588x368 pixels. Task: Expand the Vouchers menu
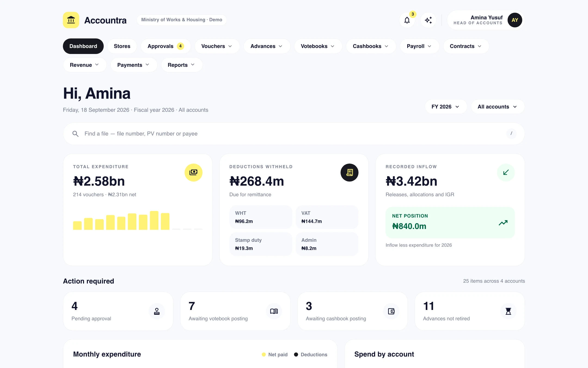click(217, 46)
